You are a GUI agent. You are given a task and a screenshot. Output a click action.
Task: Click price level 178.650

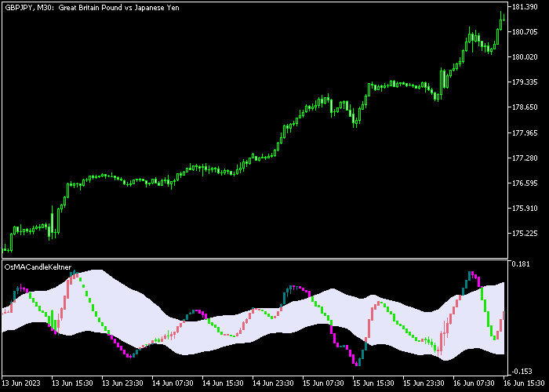(x=525, y=107)
